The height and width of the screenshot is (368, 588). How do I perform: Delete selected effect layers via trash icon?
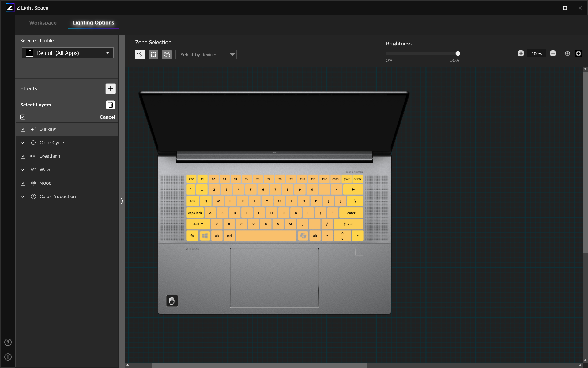click(x=111, y=105)
